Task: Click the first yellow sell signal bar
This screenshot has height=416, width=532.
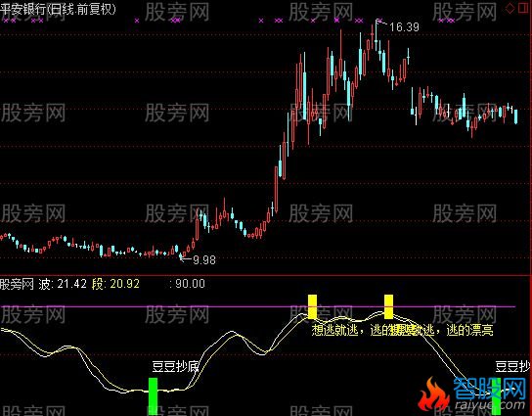Action: [312, 306]
